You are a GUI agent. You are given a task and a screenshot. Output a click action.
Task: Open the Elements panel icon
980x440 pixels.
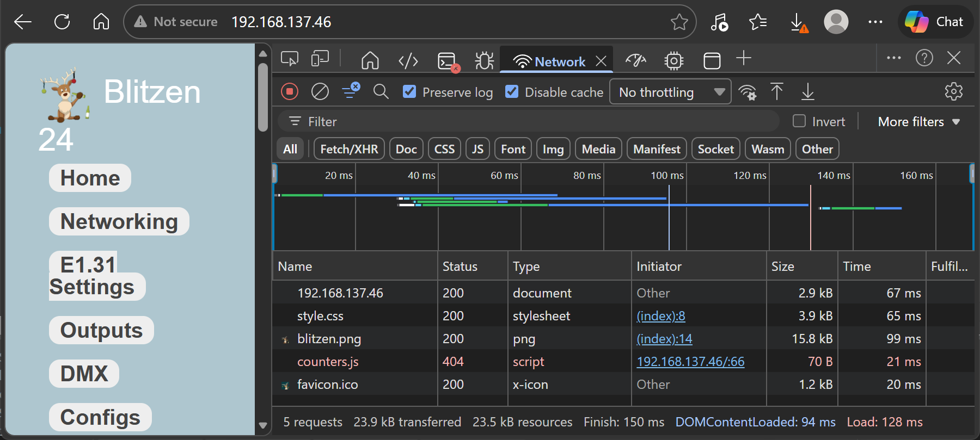tap(408, 61)
